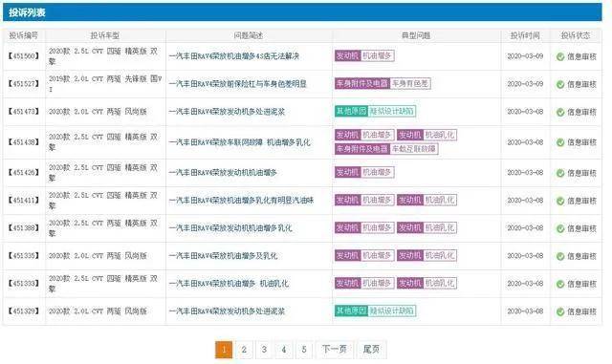612x364 pixels.
Task: Click complaint number 【451527】
Action: click(23, 84)
